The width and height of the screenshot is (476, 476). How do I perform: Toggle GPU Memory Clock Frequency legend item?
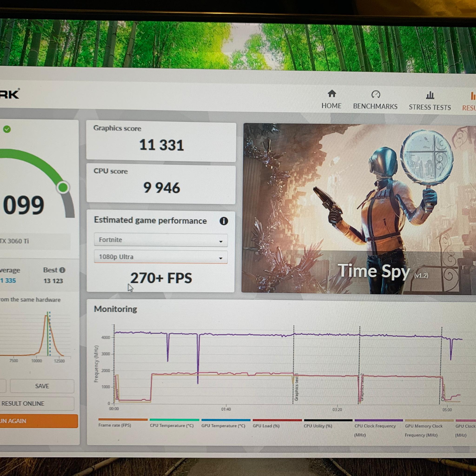point(429,428)
